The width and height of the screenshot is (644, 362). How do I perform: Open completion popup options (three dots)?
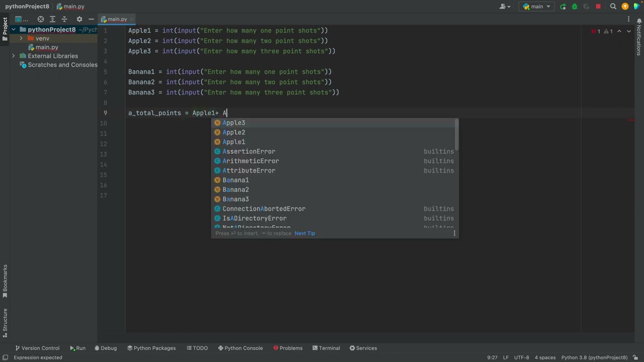[454, 233]
